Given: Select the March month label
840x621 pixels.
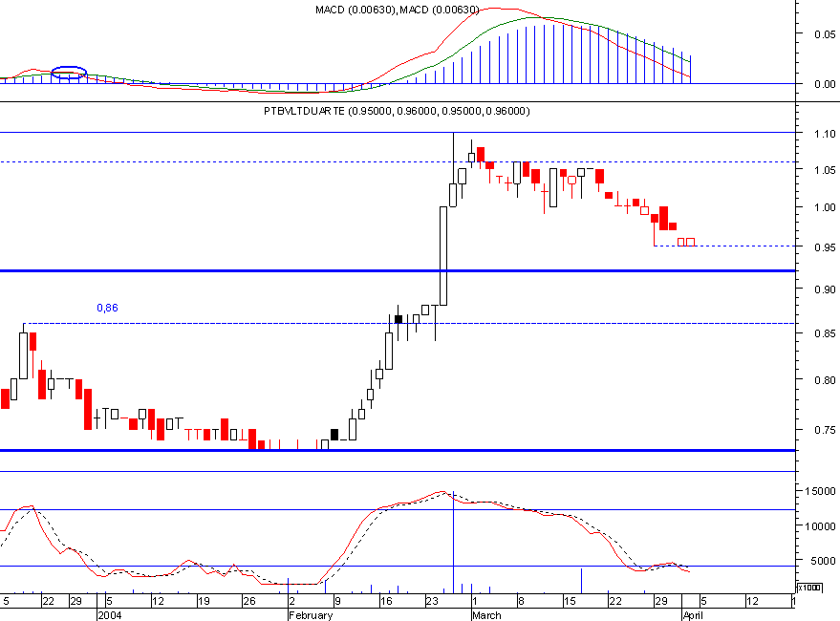Looking at the screenshot, I should tap(486, 615).
